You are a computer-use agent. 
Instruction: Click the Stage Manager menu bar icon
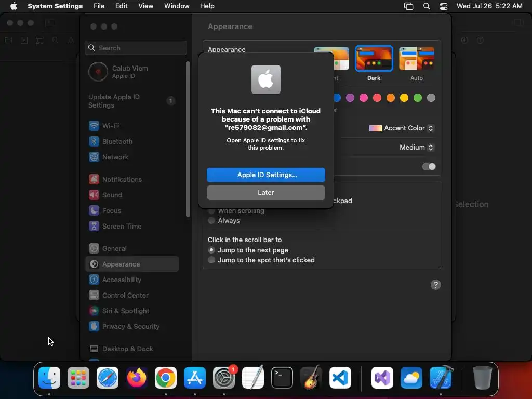[x=408, y=6]
